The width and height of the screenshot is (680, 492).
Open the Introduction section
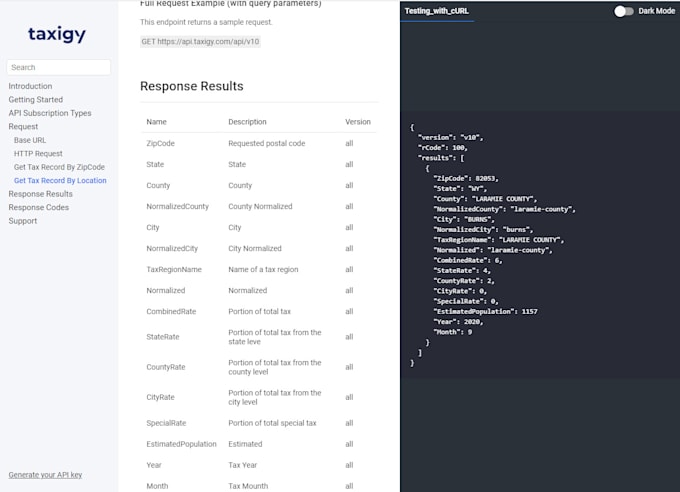(30, 86)
